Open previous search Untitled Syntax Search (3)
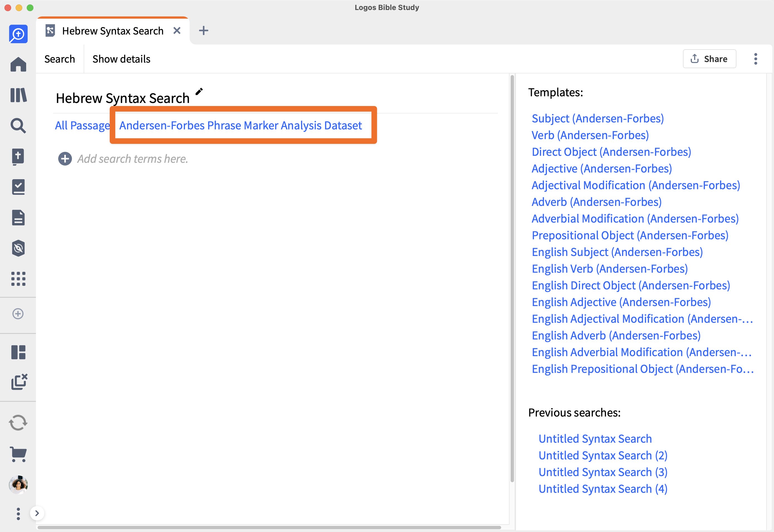The image size is (774, 532). [x=603, y=472]
